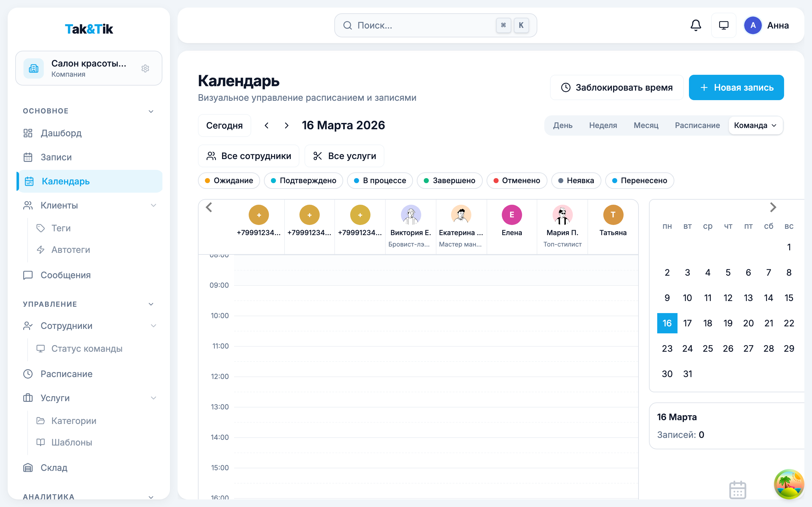
Task: Select the Записи calendar icon
Action: pyautogui.click(x=28, y=157)
